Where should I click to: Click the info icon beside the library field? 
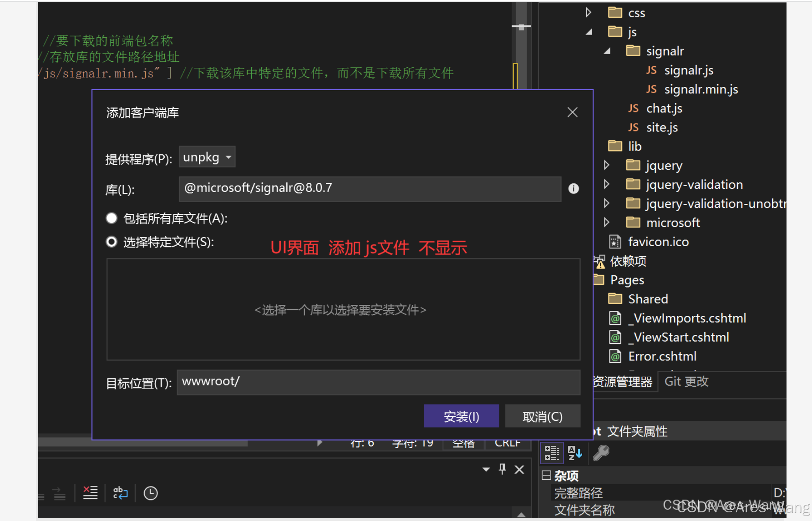tap(573, 188)
